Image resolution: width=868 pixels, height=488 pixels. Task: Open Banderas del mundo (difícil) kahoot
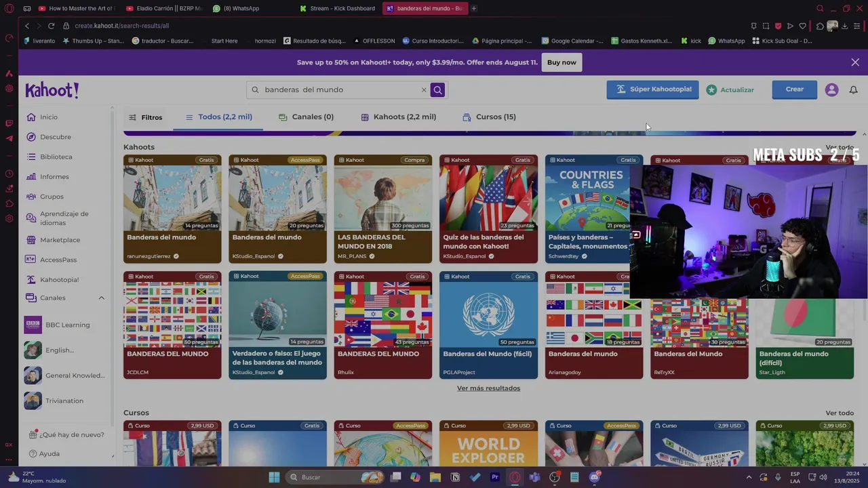805,339
